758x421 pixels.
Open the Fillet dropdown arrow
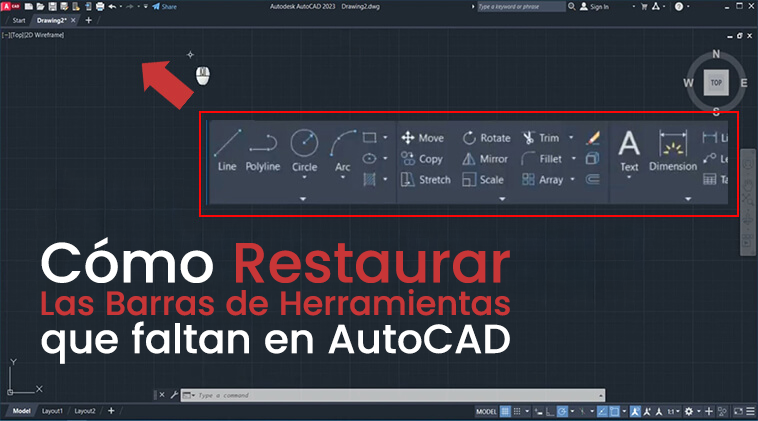pyautogui.click(x=574, y=159)
